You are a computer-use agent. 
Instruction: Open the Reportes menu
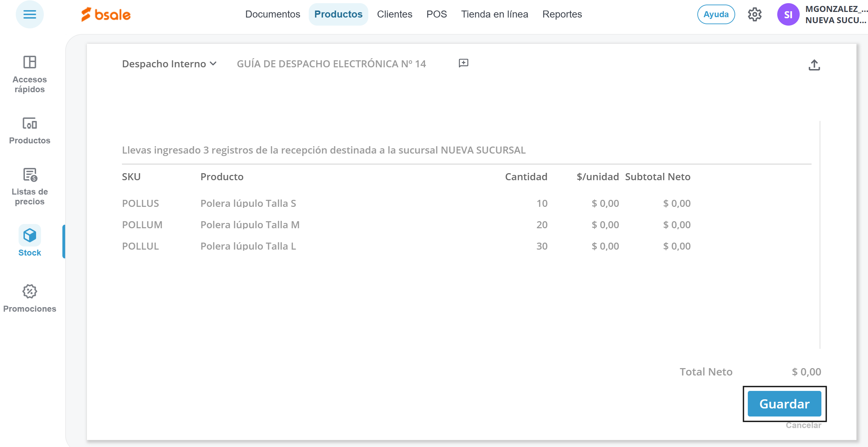[x=562, y=14]
